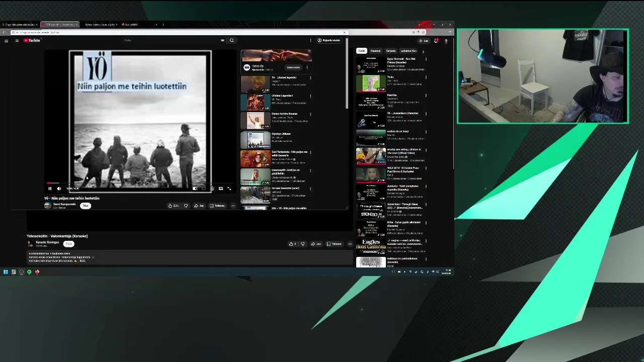Open menu for Likaiset Legendat I
Screen dimensions: 644x362
point(310,96)
